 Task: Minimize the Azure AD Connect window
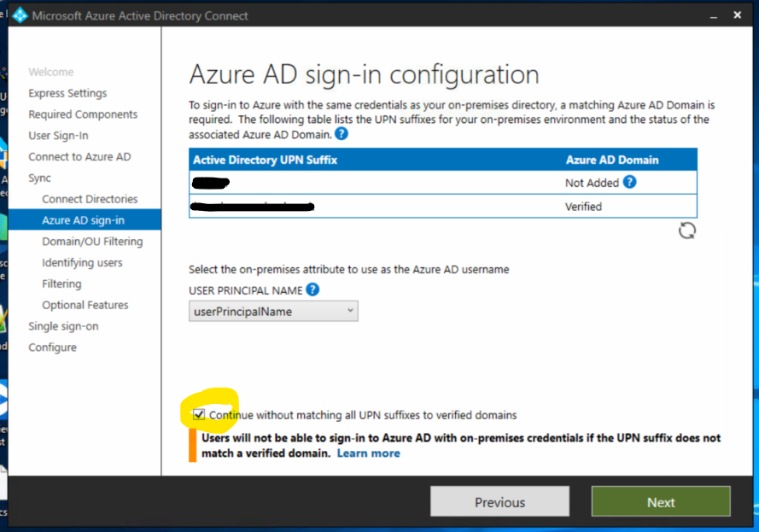click(x=713, y=15)
